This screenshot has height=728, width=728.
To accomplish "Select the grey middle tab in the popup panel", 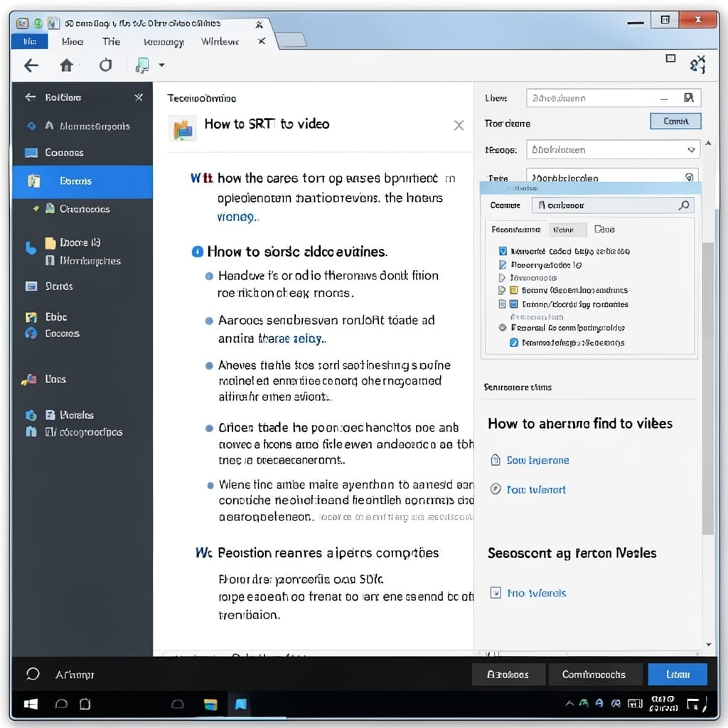I will (567, 230).
